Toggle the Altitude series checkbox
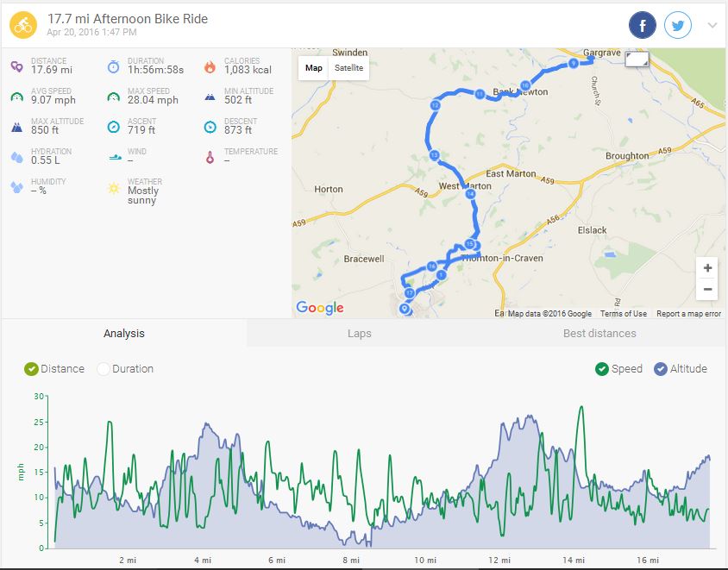The height and width of the screenshot is (570, 728). click(x=661, y=369)
